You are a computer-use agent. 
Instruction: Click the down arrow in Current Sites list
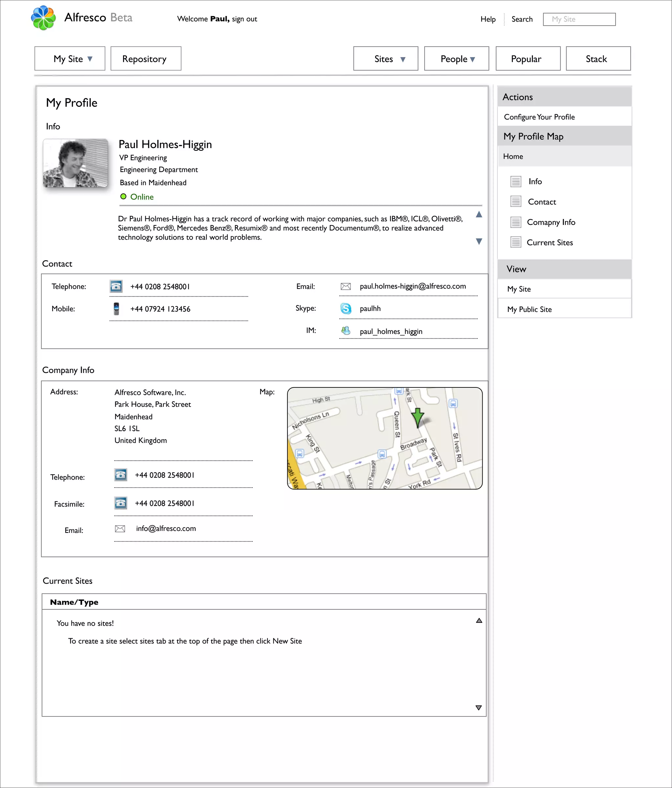[x=478, y=708]
